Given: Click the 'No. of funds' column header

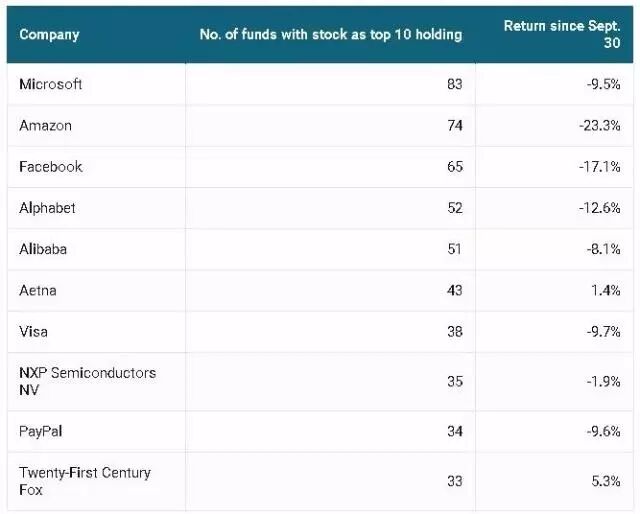Looking at the screenshot, I should [330, 35].
